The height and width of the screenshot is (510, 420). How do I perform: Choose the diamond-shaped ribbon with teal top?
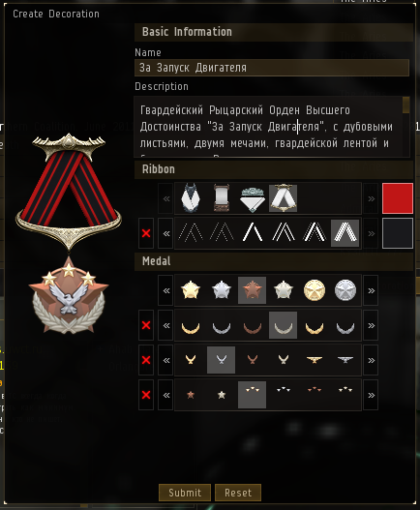pyautogui.click(x=253, y=198)
